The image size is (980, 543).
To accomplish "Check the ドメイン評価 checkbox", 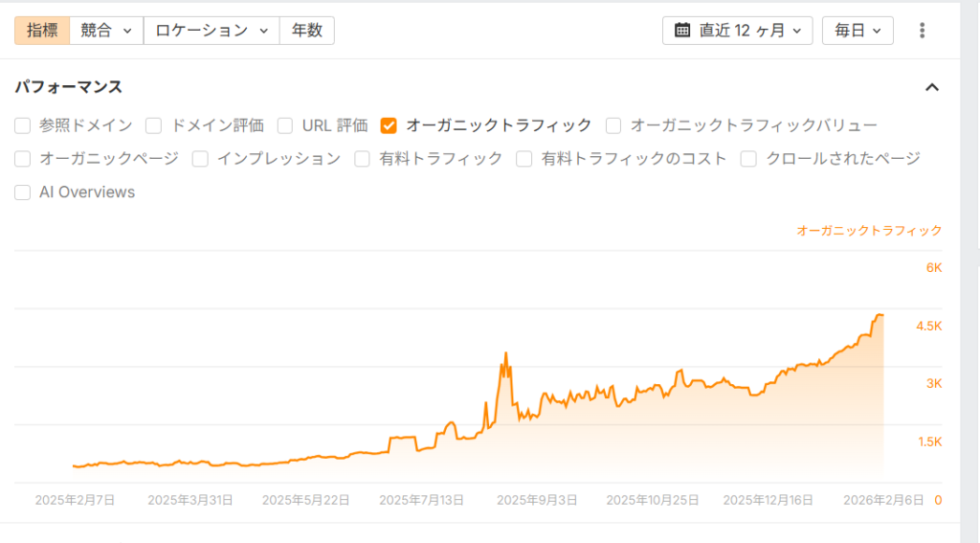I will [x=153, y=125].
